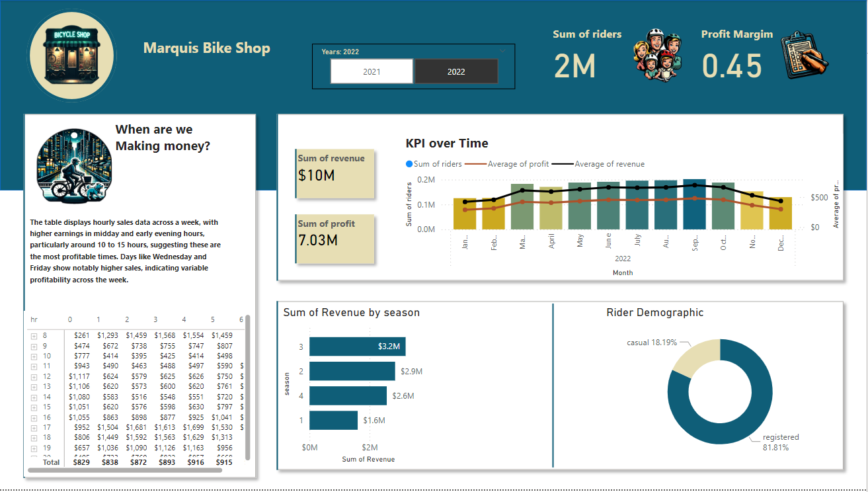Open the Years slicer dropdown chevron

pyautogui.click(x=502, y=51)
